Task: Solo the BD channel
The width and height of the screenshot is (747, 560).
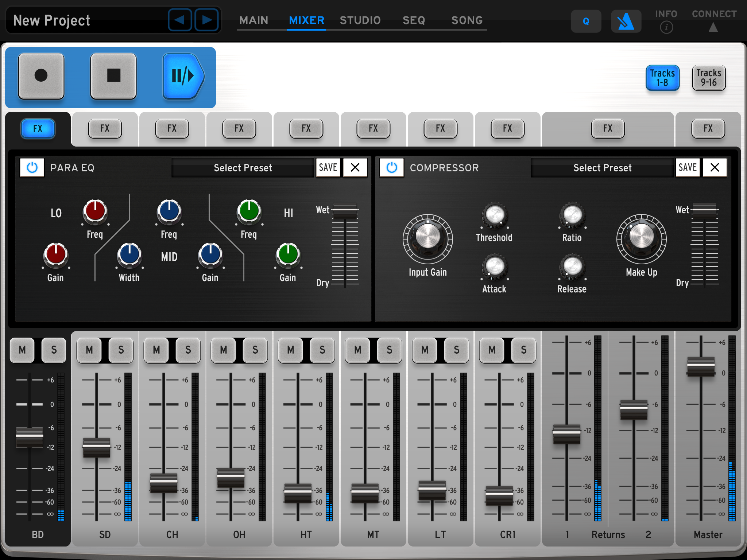Action: (54, 350)
